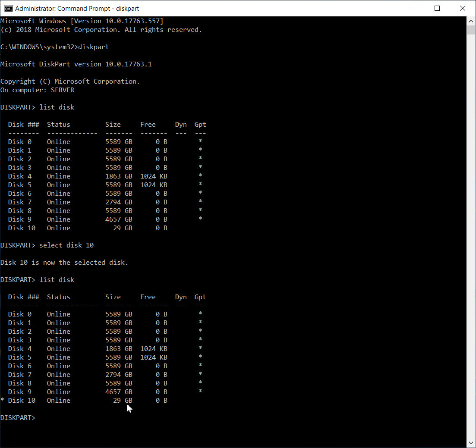Click the 'Status' header in second table
Viewport: 476px width, 448px height.
(58, 297)
